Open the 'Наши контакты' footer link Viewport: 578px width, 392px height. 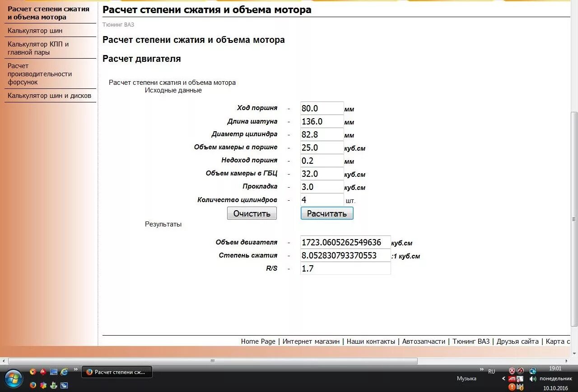pos(371,341)
